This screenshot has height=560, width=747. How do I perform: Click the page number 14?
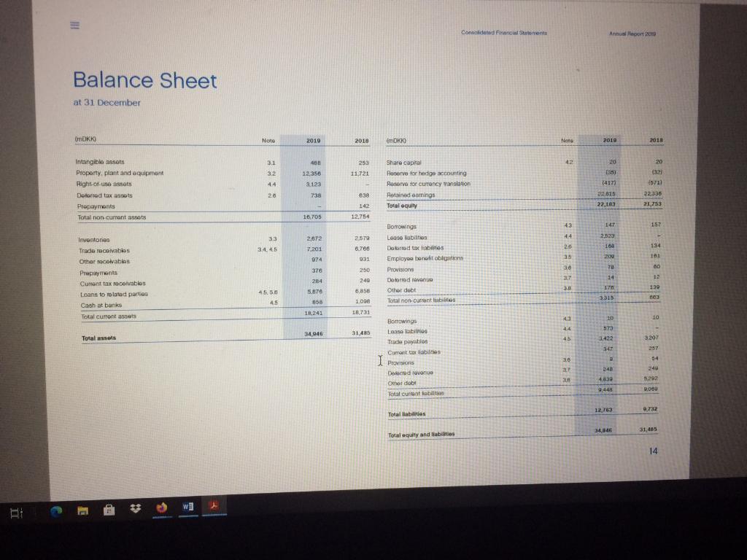point(654,451)
